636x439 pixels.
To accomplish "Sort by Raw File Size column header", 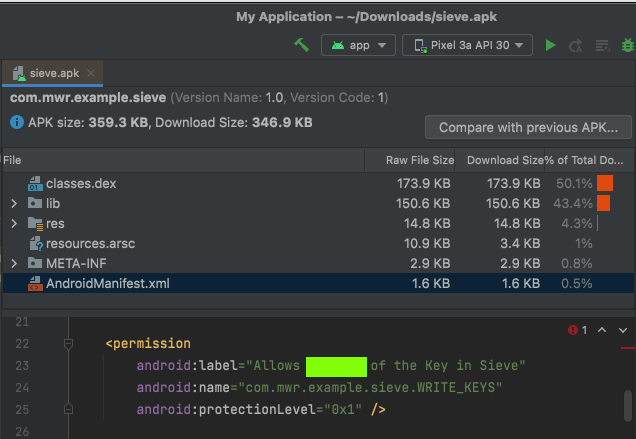I will (x=420, y=160).
